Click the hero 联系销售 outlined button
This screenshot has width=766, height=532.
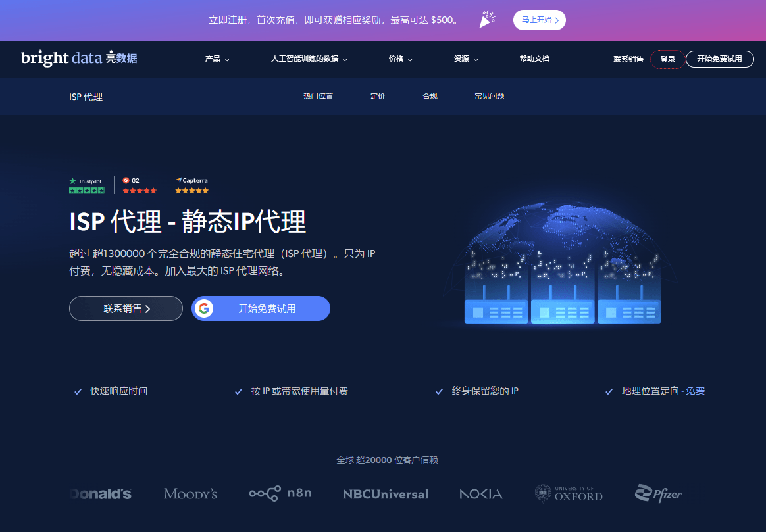pos(126,308)
